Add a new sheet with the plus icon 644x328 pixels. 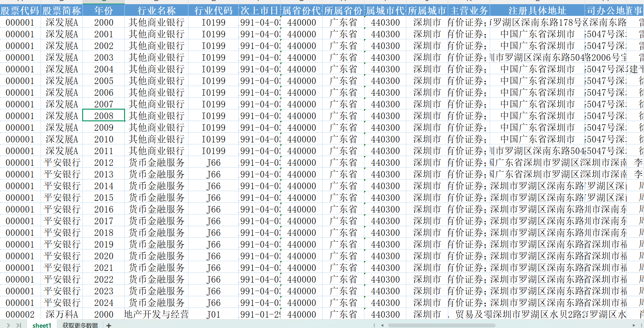109,325
